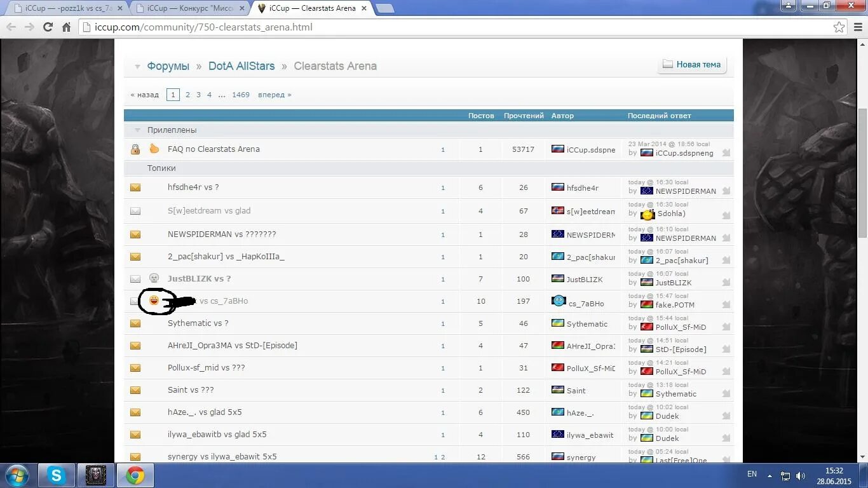868x488 pixels.
Task: Open last replier fake.POTM profile
Action: (675, 305)
